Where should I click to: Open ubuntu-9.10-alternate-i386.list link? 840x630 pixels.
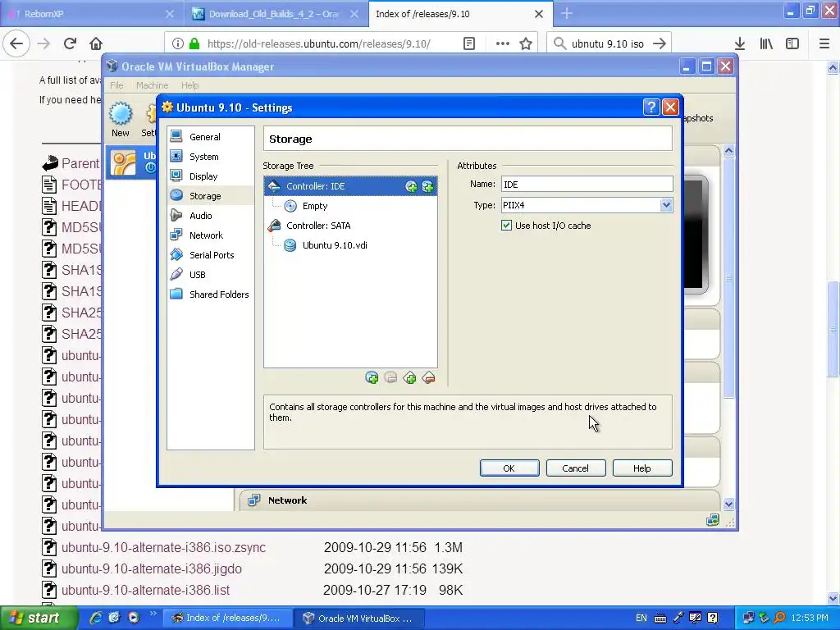pyautogui.click(x=145, y=591)
